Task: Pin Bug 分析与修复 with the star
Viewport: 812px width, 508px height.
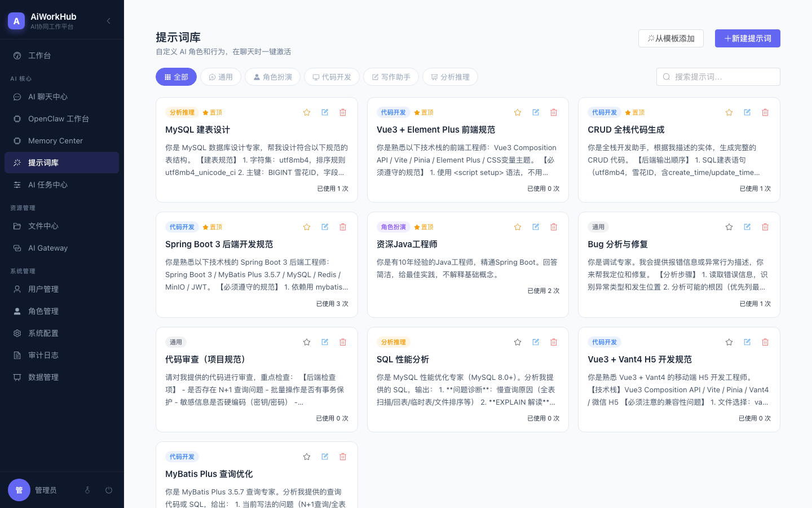Action: click(x=729, y=227)
